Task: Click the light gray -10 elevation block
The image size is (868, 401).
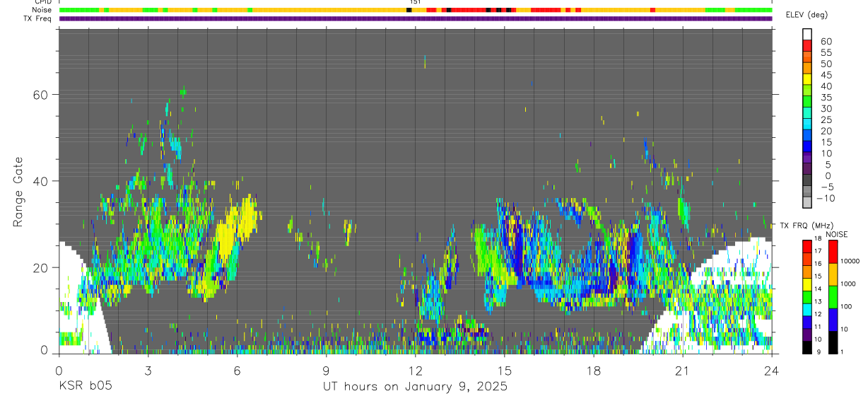Action: tap(807, 202)
